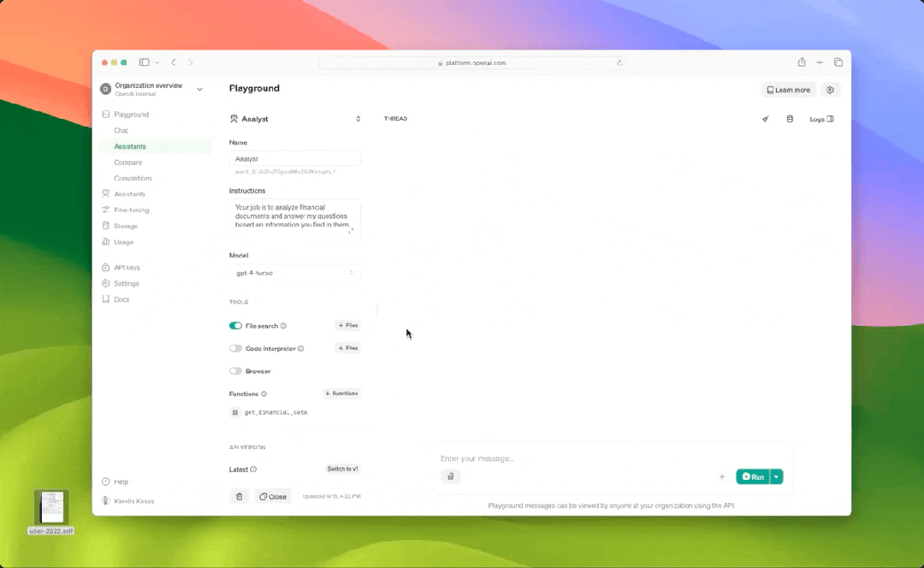
Task: Click the Run button
Action: (753, 476)
